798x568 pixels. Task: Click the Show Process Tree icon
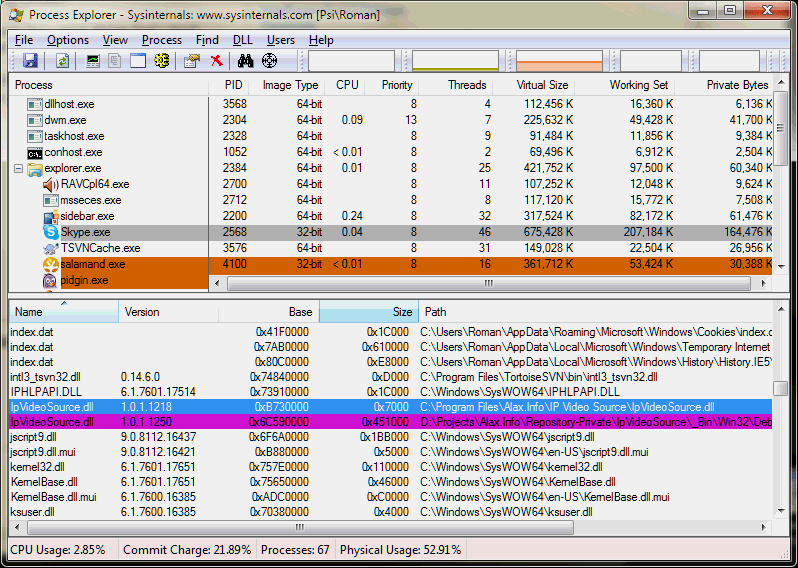pos(115,61)
